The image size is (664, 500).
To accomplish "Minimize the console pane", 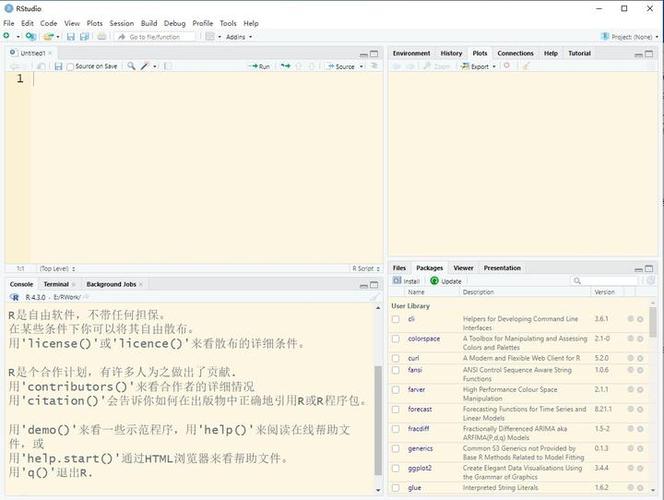I will pos(363,285).
